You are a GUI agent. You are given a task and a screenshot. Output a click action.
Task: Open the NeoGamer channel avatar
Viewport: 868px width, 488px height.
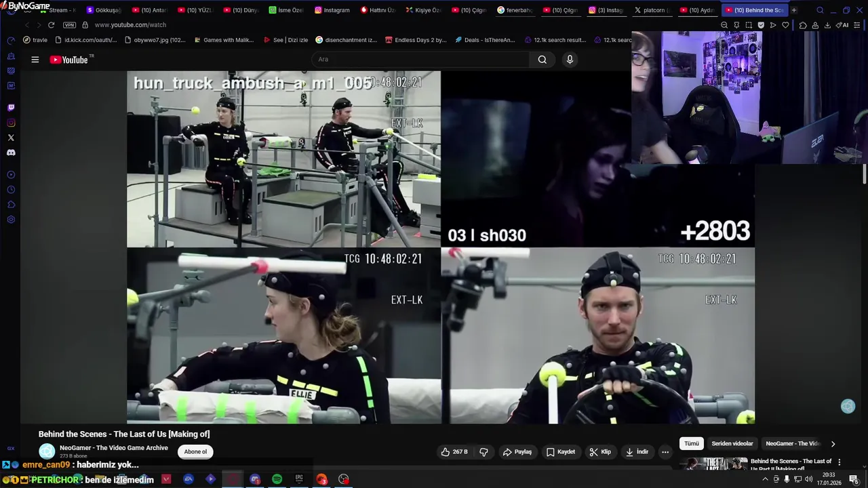pos(47,451)
